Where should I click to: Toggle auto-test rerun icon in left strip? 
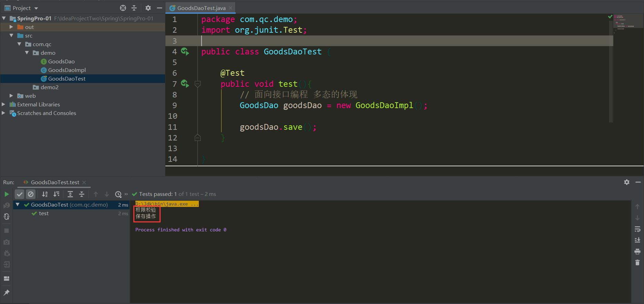click(x=7, y=217)
